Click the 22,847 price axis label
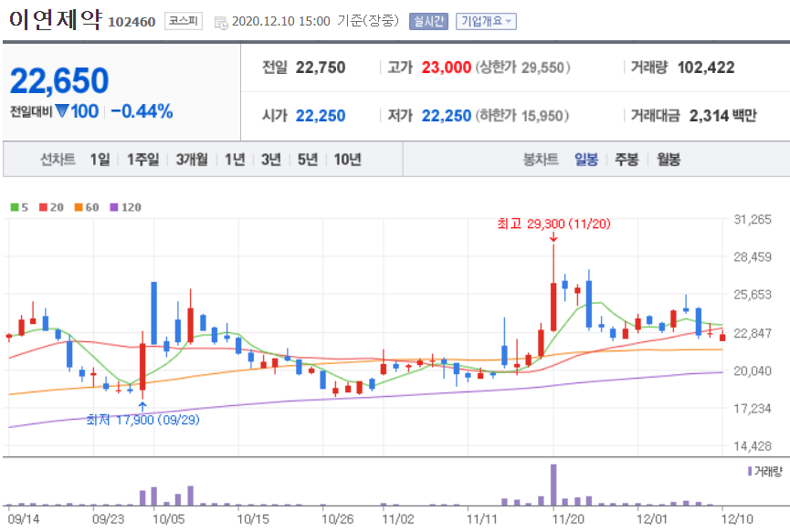Image resolution: width=790 pixels, height=532 pixels. (753, 333)
